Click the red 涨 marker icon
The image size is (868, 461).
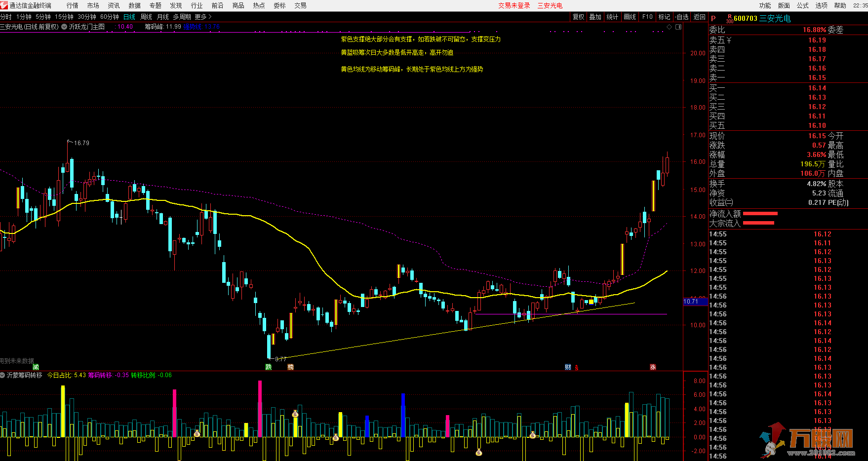(x=653, y=367)
